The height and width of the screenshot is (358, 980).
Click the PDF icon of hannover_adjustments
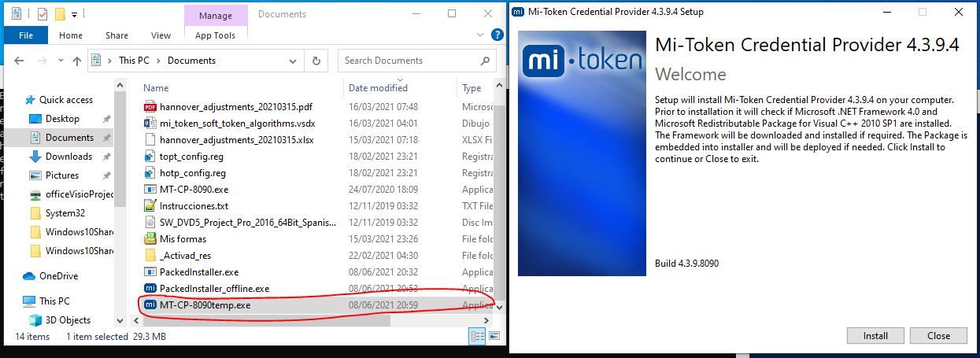150,107
